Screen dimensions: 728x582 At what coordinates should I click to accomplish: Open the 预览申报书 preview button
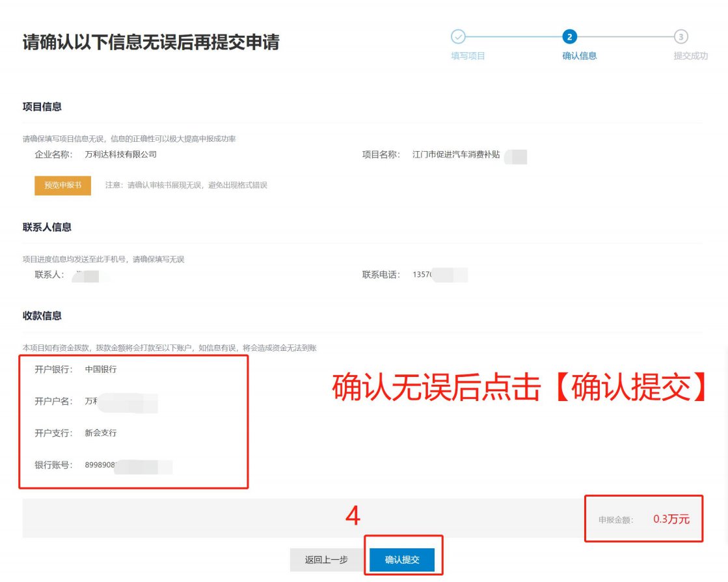pyautogui.click(x=62, y=185)
